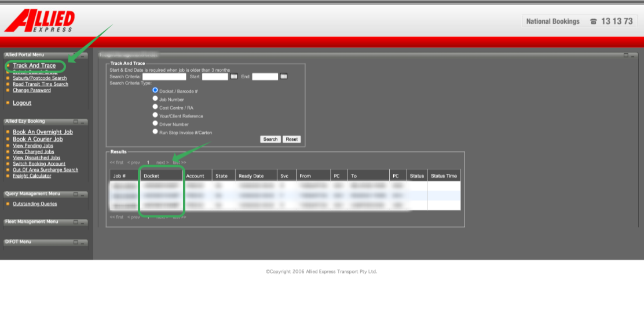Sort results by To column
Image resolution: width=644 pixels, height=328 pixels.
(x=354, y=176)
